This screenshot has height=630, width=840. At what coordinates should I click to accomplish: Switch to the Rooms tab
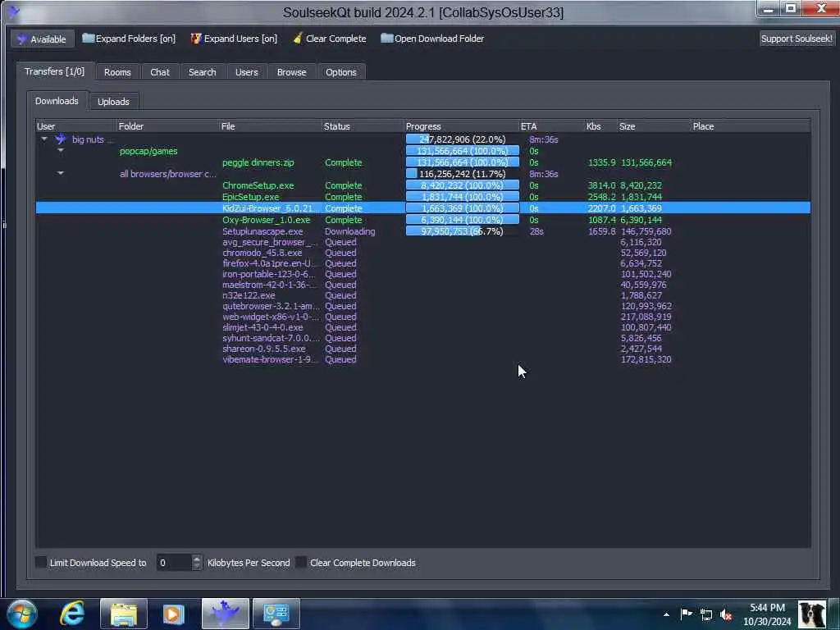coord(117,72)
